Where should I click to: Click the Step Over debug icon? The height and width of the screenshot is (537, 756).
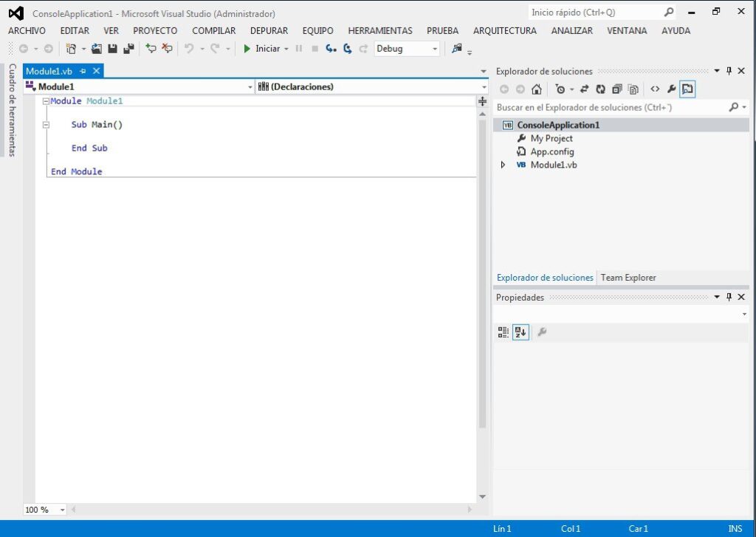pyautogui.click(x=348, y=48)
